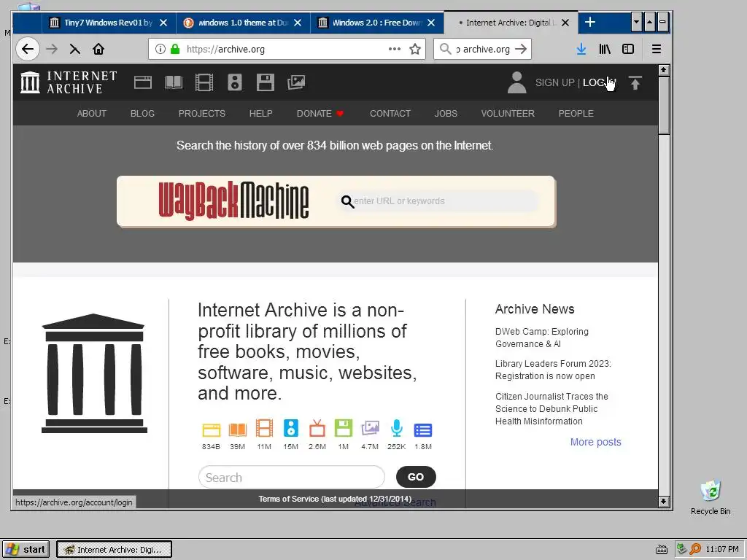Focus the archive Search input field
The width and height of the screenshot is (747, 560).
tap(292, 477)
